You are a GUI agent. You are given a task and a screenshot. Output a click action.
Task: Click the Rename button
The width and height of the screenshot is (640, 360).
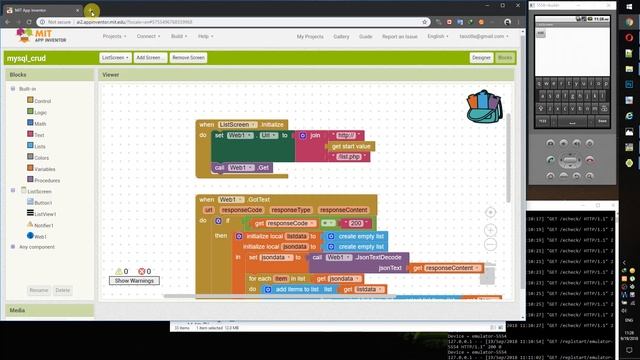[x=39, y=290]
